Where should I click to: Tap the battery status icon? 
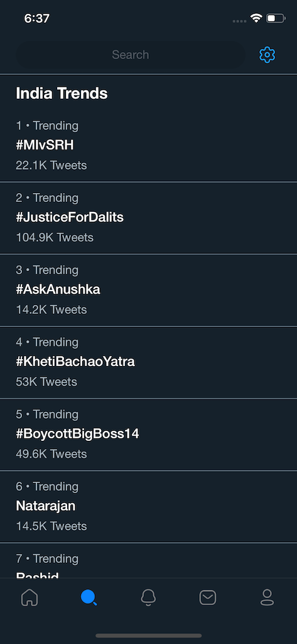[x=276, y=18]
